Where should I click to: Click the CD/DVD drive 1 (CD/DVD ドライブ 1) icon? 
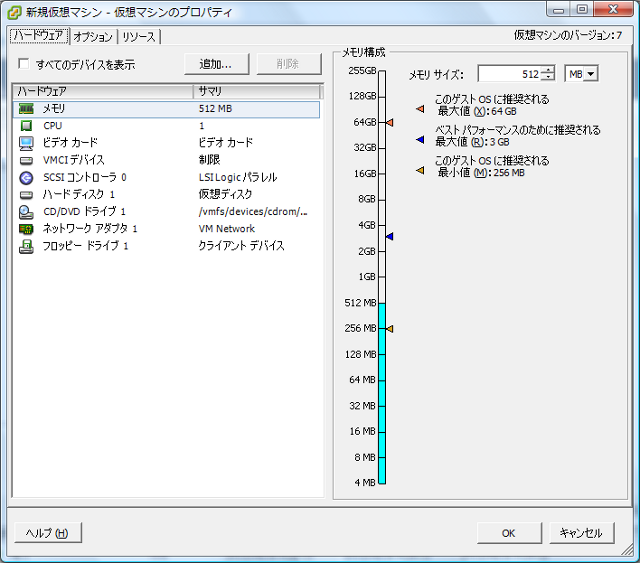27,212
